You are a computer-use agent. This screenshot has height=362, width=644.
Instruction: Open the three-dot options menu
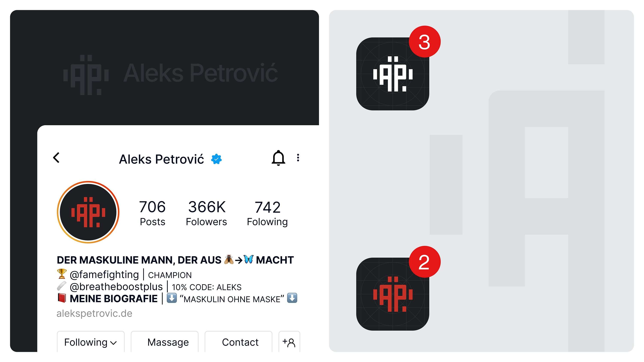point(298,158)
